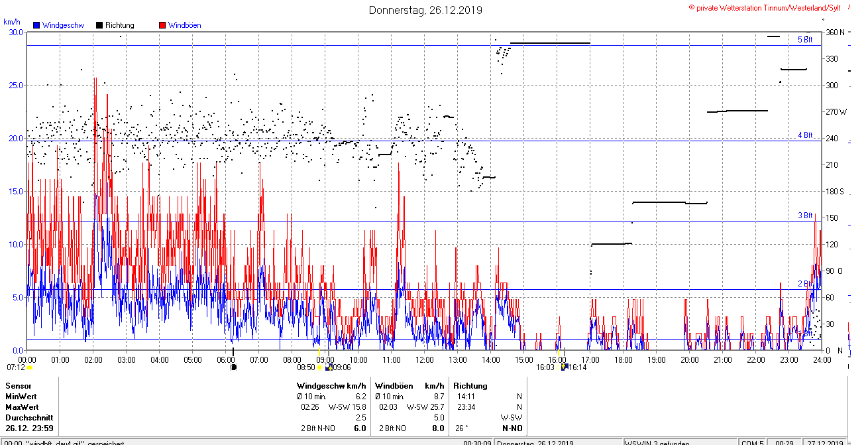
Task: Click the 00:30:09 clock in status bar
Action: click(477, 442)
